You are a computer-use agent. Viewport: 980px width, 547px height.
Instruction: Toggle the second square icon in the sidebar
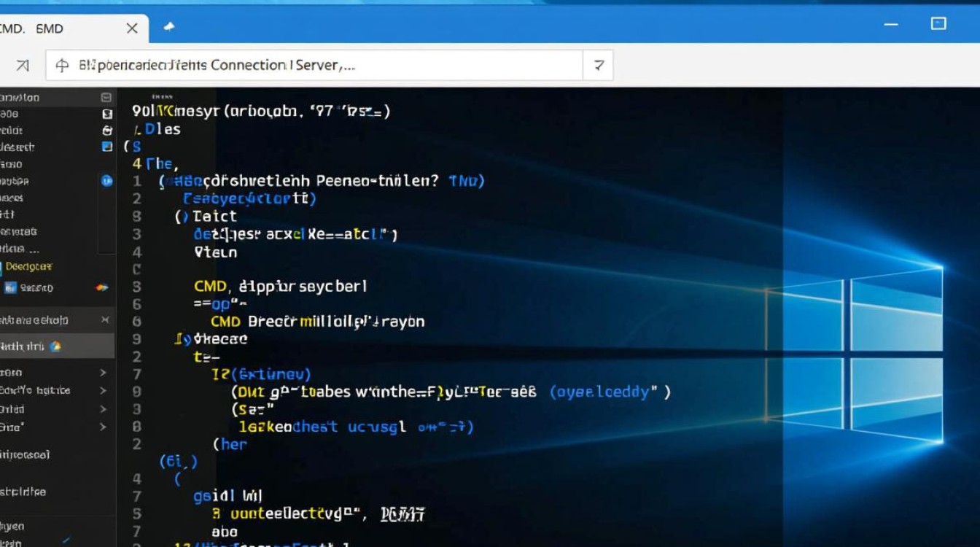[107, 114]
